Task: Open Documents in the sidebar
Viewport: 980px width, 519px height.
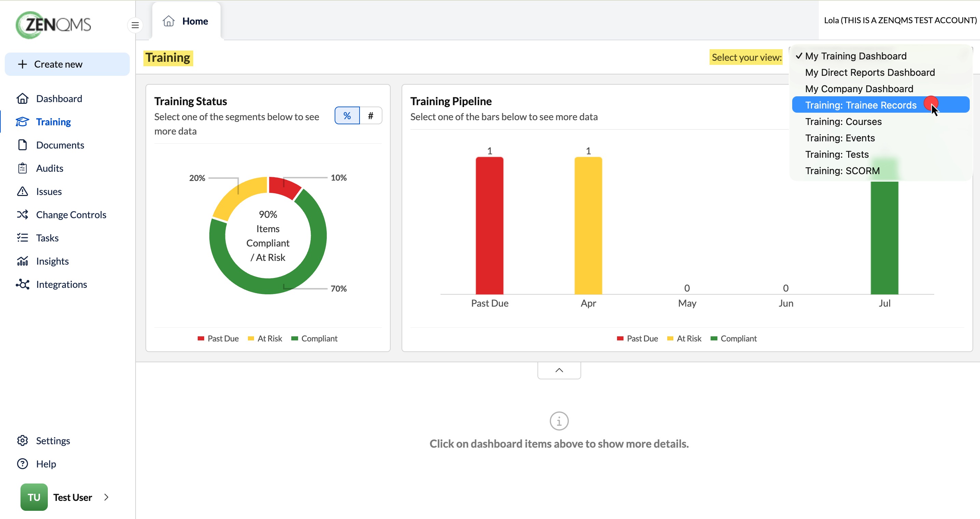Action: (60, 145)
